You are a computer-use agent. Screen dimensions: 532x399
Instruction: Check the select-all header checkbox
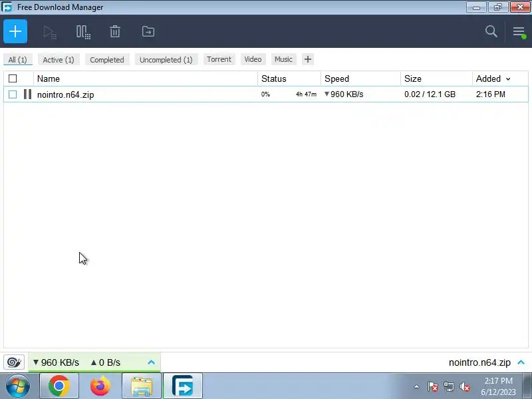13,78
